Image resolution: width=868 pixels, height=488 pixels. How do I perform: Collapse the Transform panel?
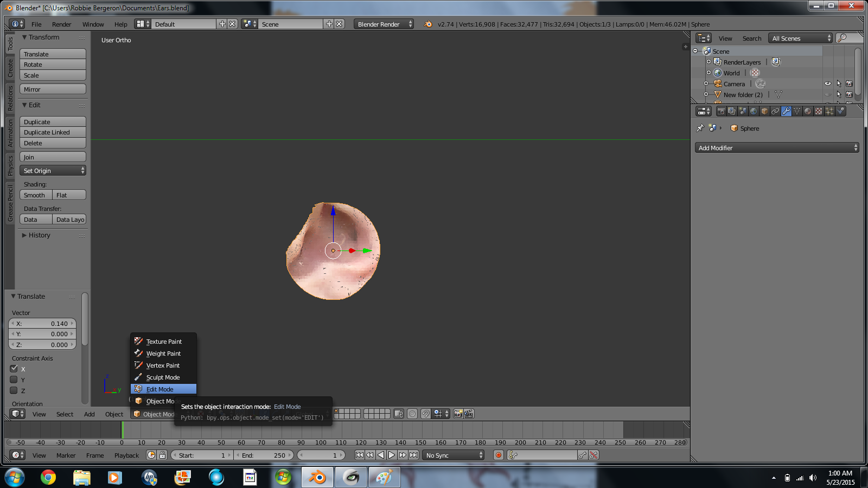24,37
